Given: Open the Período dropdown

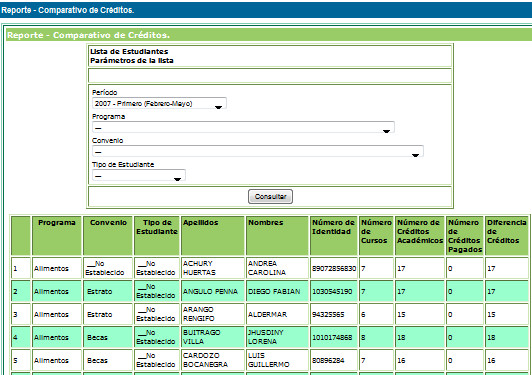Looking at the screenshot, I should 159,104.
